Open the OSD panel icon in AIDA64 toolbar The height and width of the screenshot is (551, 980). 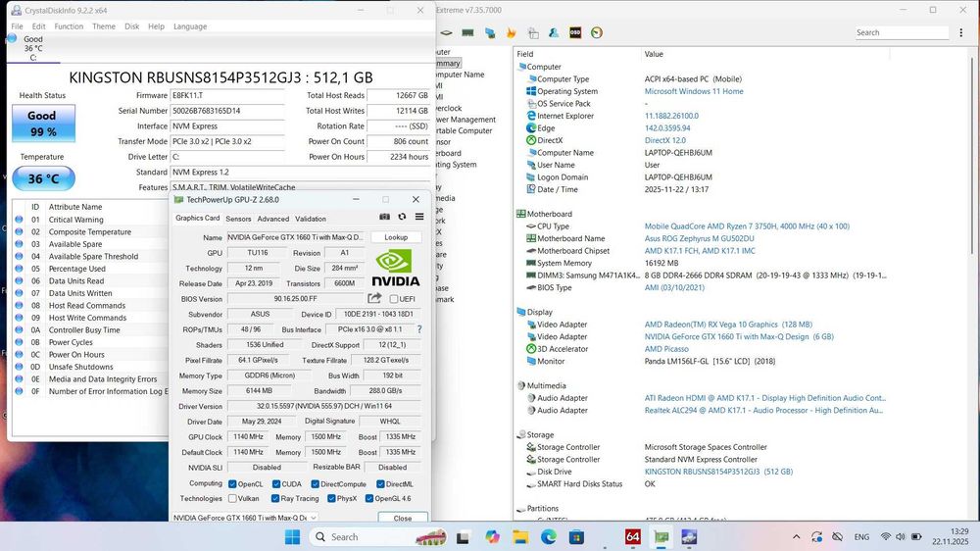point(575,32)
